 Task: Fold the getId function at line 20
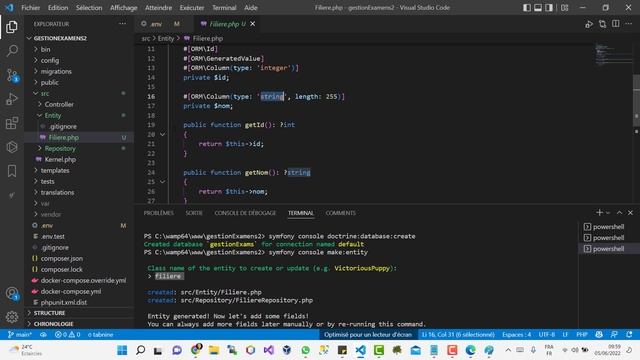pyautogui.click(x=162, y=134)
